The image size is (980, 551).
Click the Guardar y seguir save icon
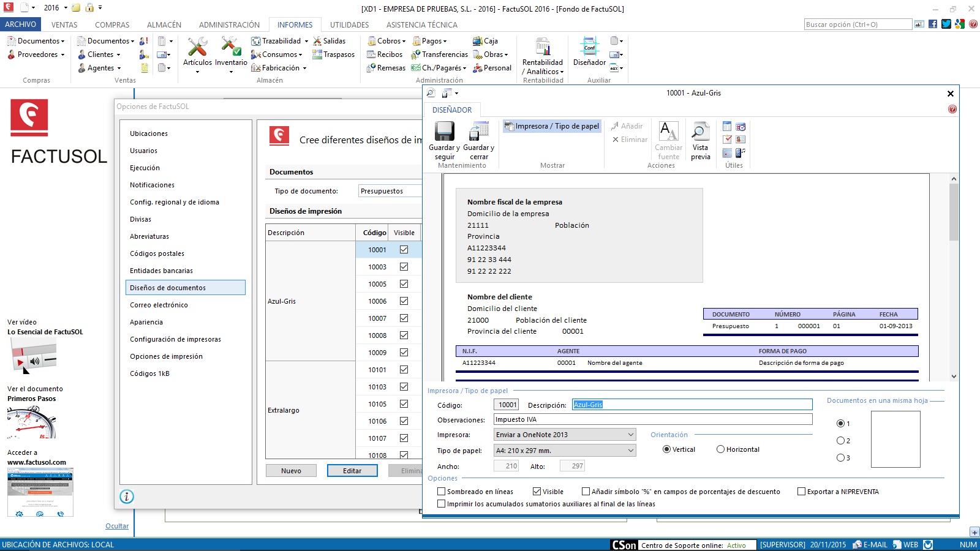click(x=444, y=131)
